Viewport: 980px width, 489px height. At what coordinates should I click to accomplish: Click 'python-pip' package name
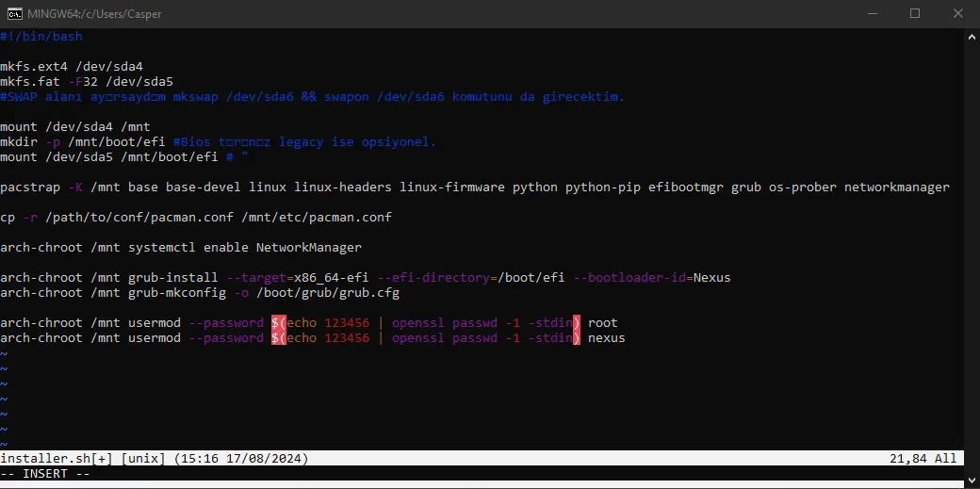(x=603, y=187)
